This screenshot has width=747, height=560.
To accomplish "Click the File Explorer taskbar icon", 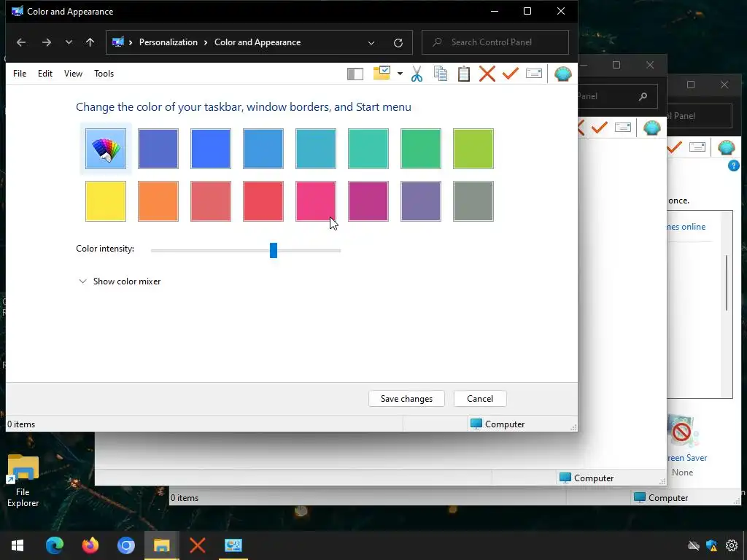I will coord(161,545).
